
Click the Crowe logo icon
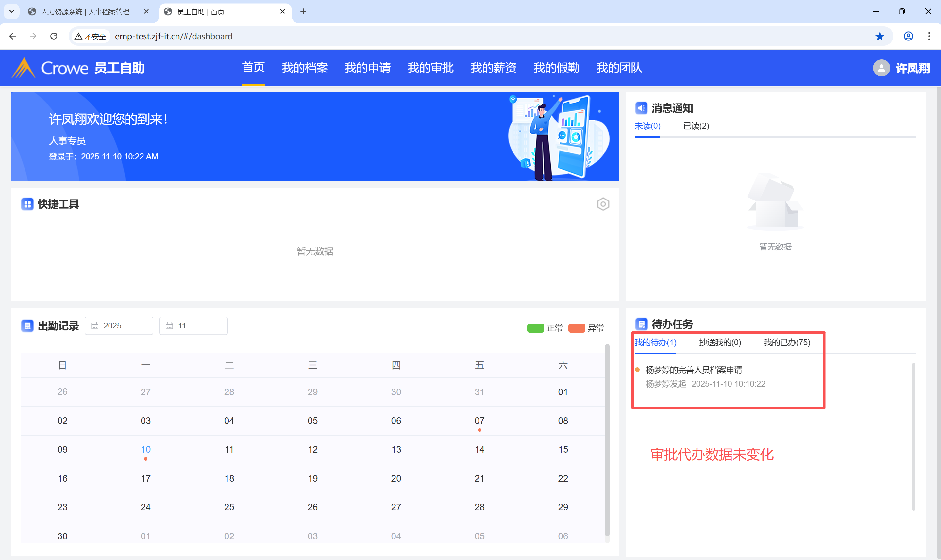pyautogui.click(x=24, y=68)
